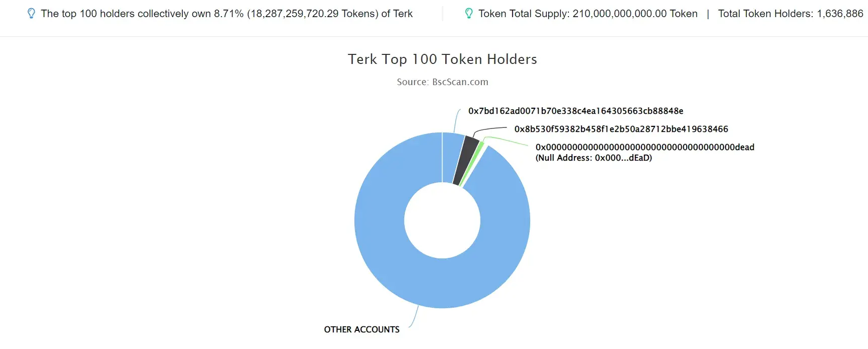Click the Null Address: 0x000...dEaD text
This screenshot has width=868, height=349.
coord(594,158)
